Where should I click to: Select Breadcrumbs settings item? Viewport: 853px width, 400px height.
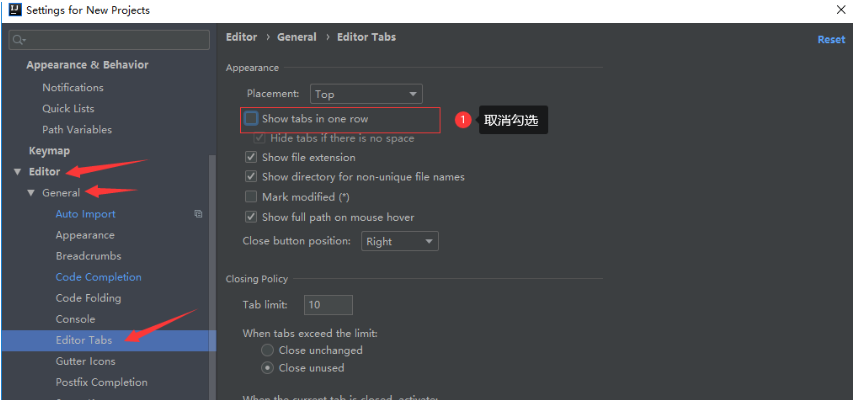coord(88,256)
